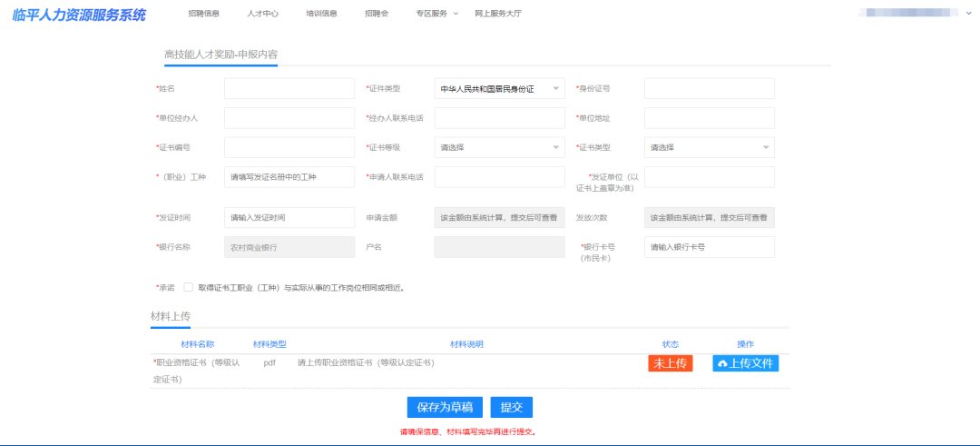
Task: Click the (职业)工种 input field
Action: [x=289, y=176]
